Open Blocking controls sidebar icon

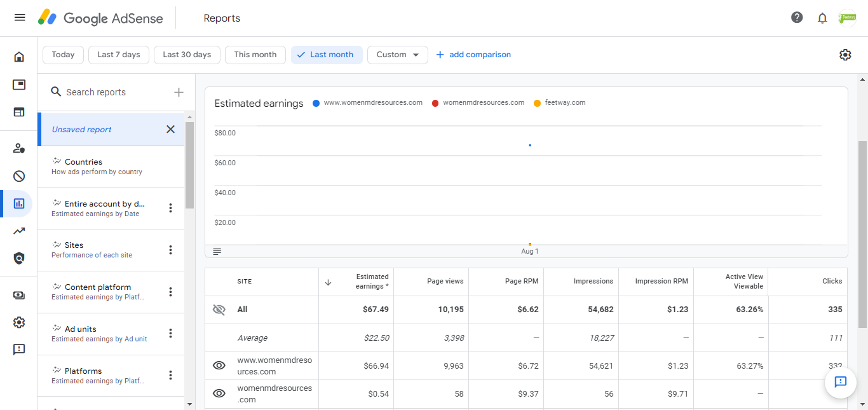[19, 176]
